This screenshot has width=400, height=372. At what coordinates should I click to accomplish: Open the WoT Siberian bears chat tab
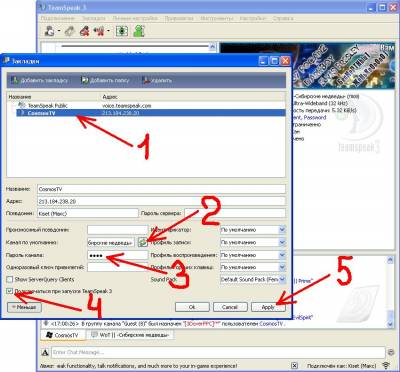pos(130,335)
